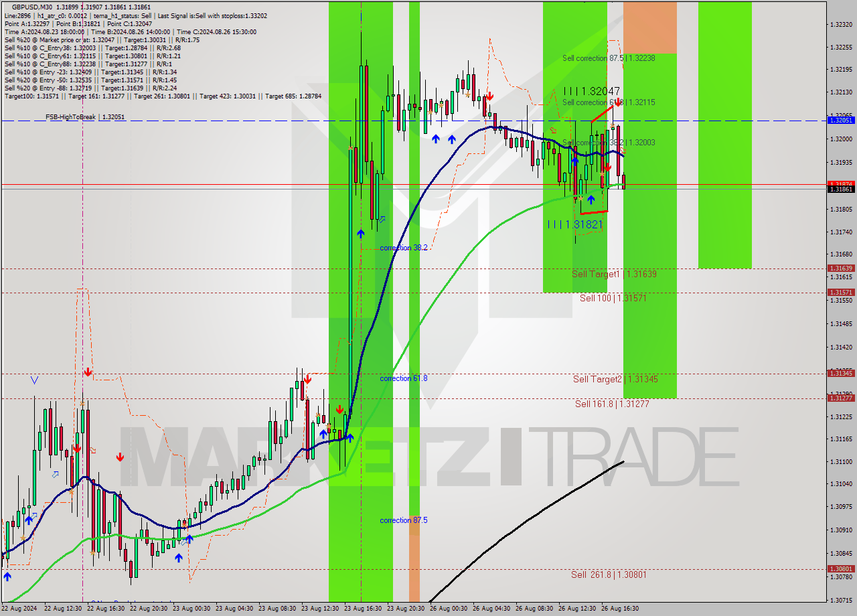Select the red 1.31571 price tag on axis

pos(841,292)
